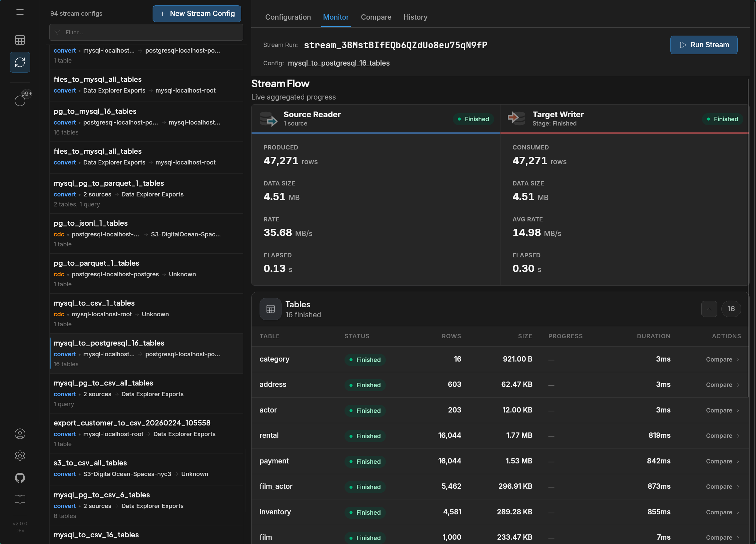Click the plus icon in New Stream Config
Screen dimensions: 756x544
162,14
